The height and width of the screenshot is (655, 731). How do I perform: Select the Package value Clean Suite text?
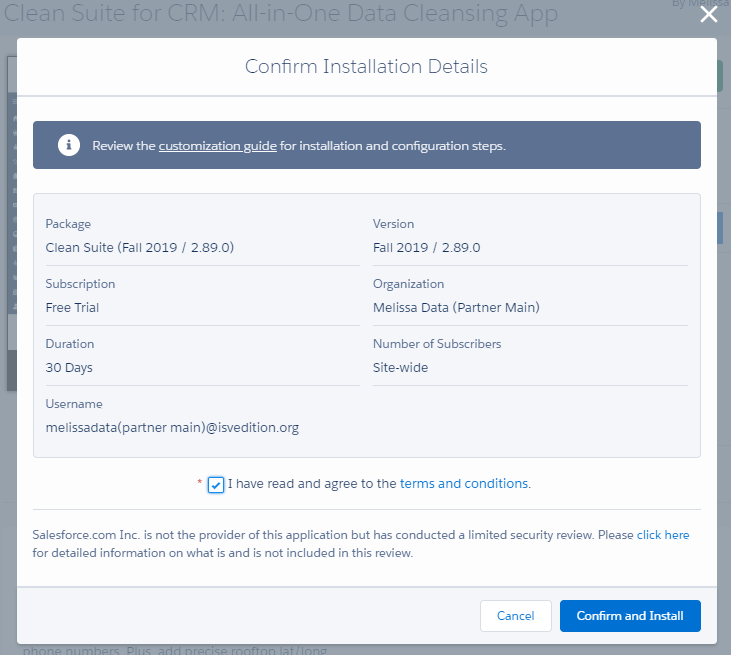[x=139, y=248]
